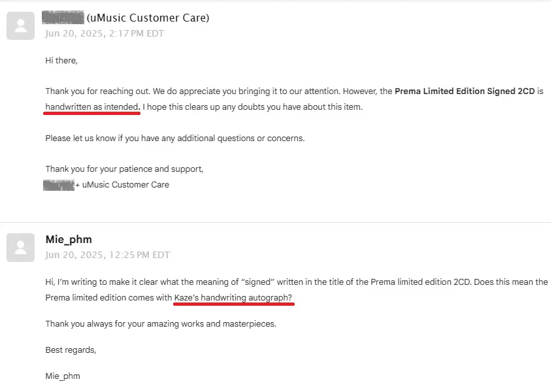Click the 'Please let us know' sentence
This screenshot has width=558, height=392.
175,139
